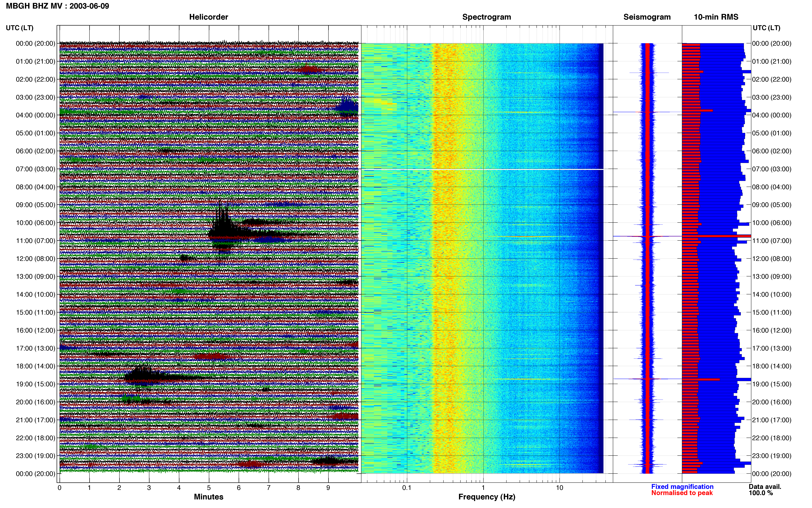Click the '09:00 (05:00)' label next to the helicorder
This screenshot has height=508, width=812.
tap(35, 205)
